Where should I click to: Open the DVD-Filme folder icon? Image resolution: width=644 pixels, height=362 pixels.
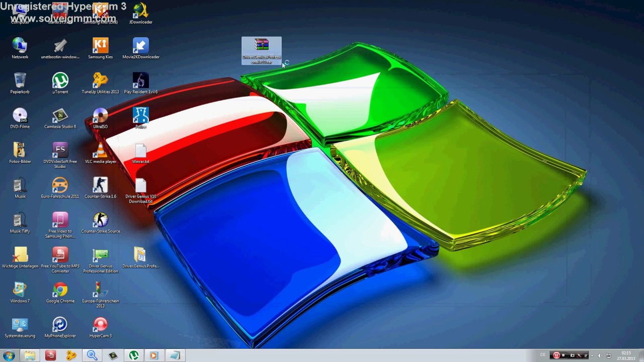click(20, 118)
